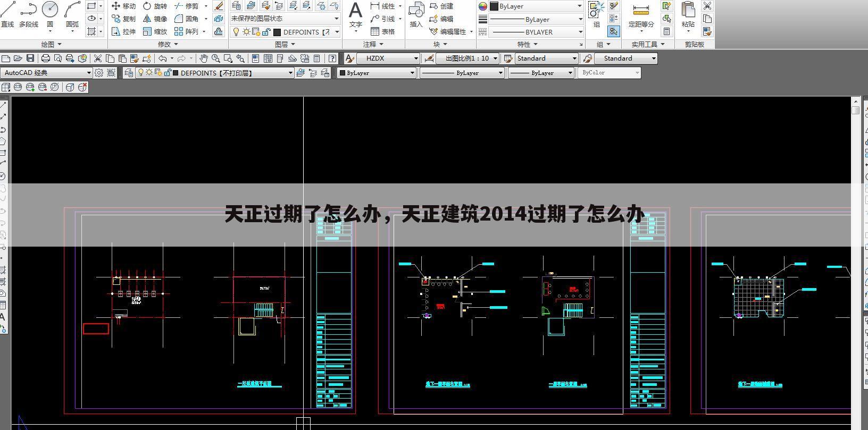
Task: Click the 镜像 mirror tool
Action: tap(155, 19)
